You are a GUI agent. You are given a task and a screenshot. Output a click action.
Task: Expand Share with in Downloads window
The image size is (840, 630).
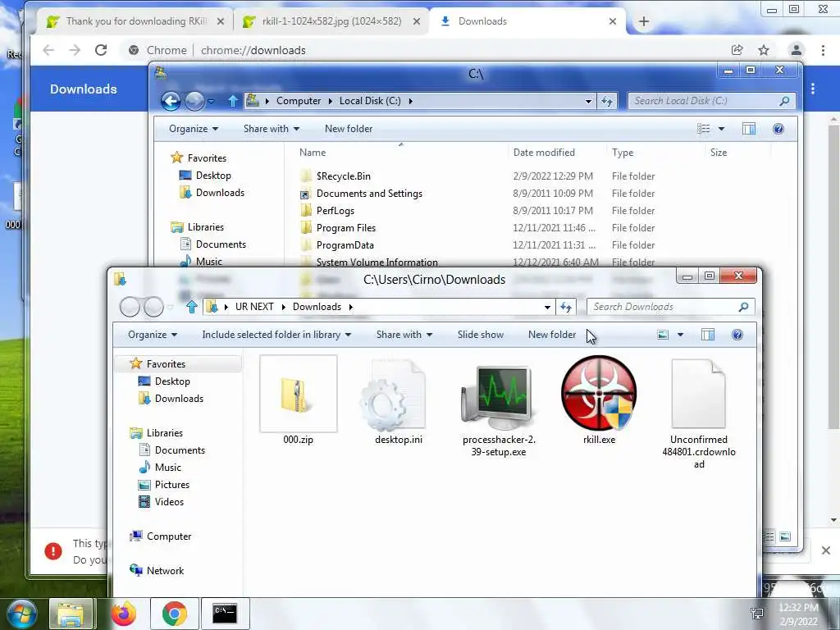(404, 335)
